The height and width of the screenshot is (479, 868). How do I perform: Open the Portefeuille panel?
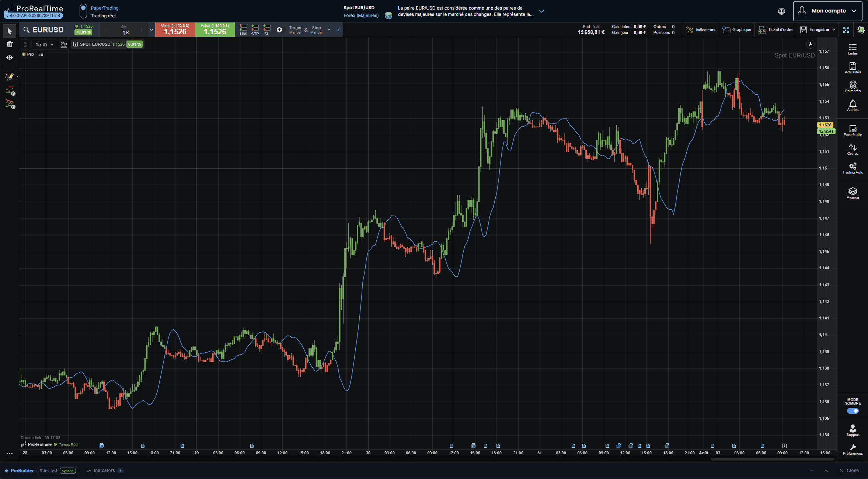[853, 130]
